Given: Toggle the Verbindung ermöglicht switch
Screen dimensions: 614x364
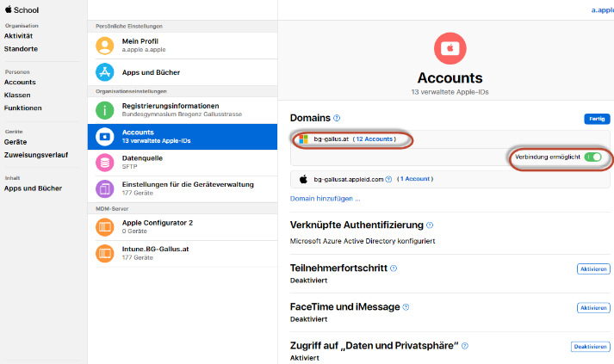Looking at the screenshot, I should [592, 157].
